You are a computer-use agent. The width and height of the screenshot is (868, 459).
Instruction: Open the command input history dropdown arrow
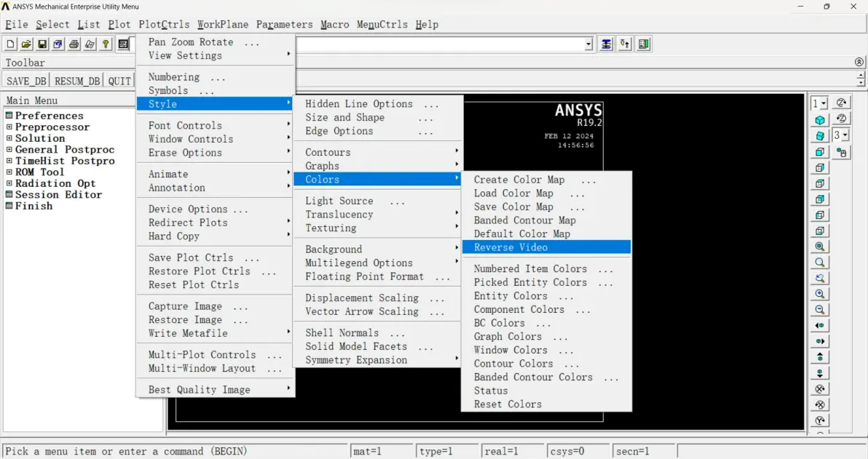(588, 44)
